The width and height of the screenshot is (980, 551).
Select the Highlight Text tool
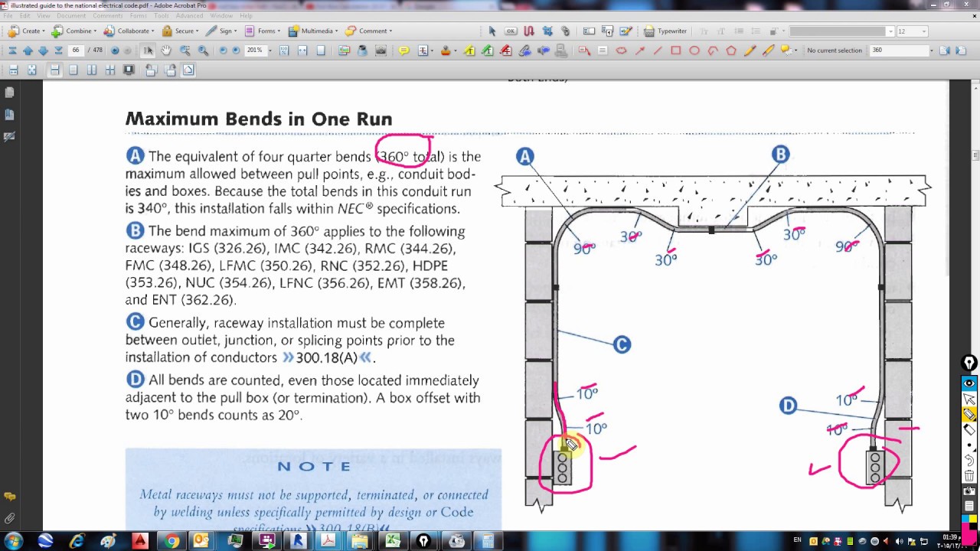[469, 51]
